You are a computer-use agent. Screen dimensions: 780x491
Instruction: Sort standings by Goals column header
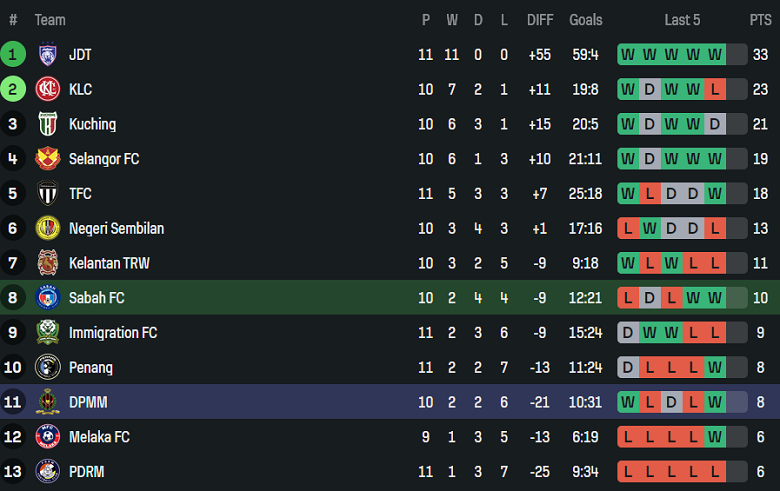point(586,20)
